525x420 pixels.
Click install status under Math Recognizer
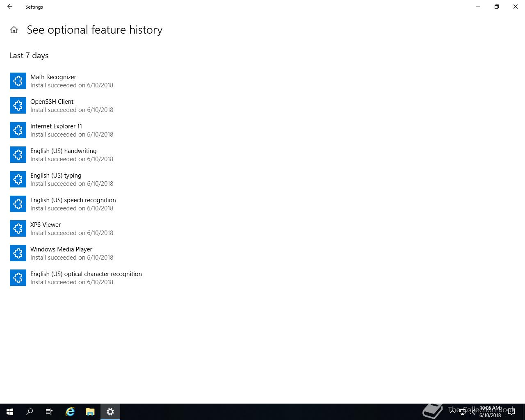coord(72,85)
